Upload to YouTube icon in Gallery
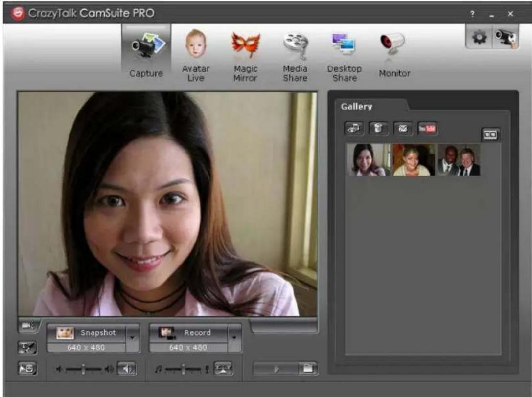The image size is (532, 397). click(427, 129)
